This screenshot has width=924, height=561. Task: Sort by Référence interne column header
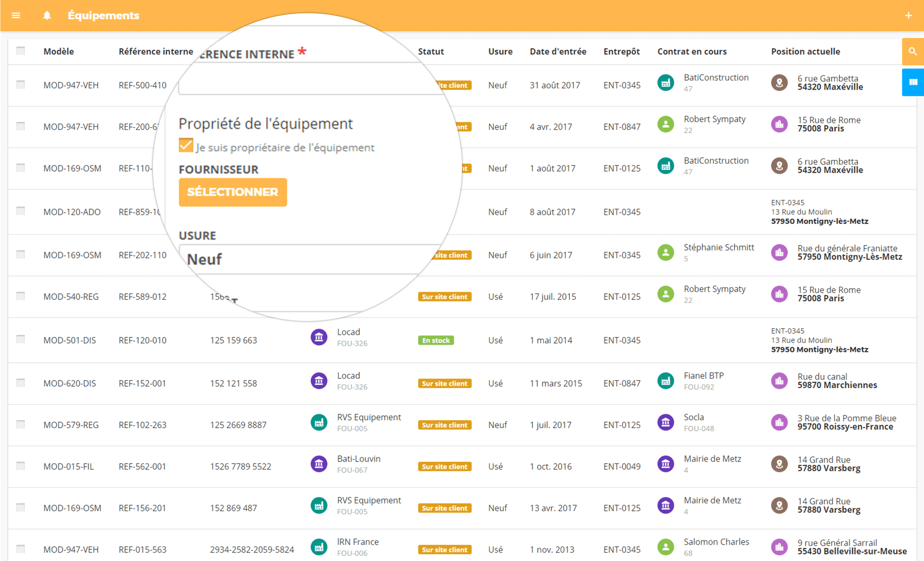coord(156,51)
